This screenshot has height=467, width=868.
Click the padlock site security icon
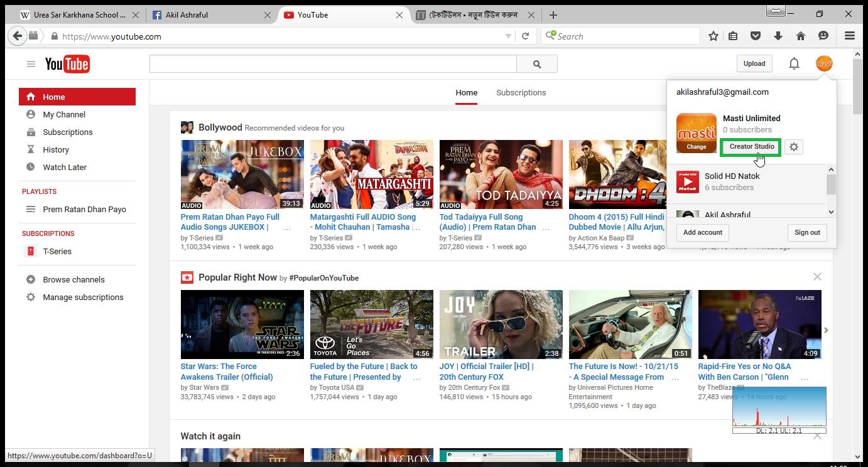[x=55, y=36]
